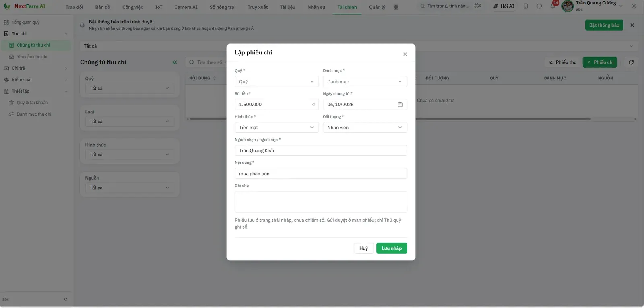Click the Huỷ button

coord(363,248)
